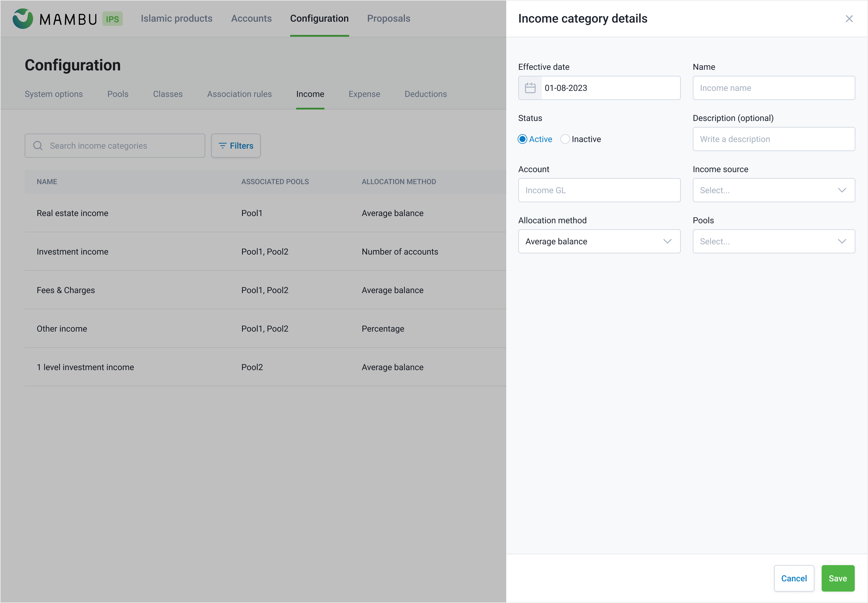Image resolution: width=868 pixels, height=603 pixels.
Task: Go to Islamic products menu
Action: pyautogui.click(x=176, y=19)
